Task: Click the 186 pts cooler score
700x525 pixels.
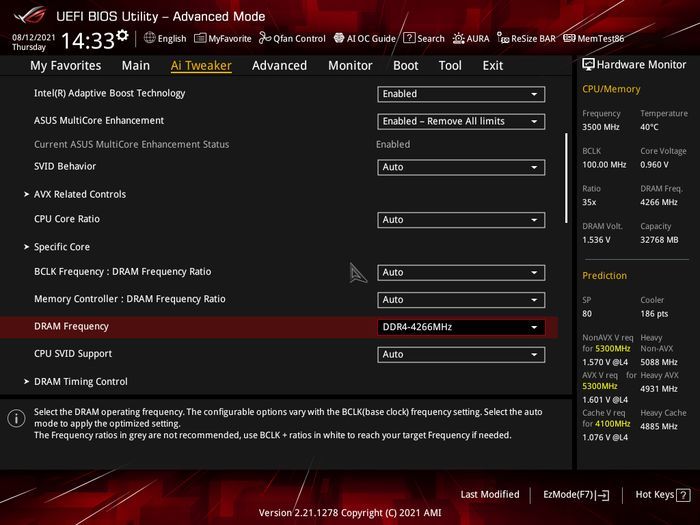Action: [654, 314]
